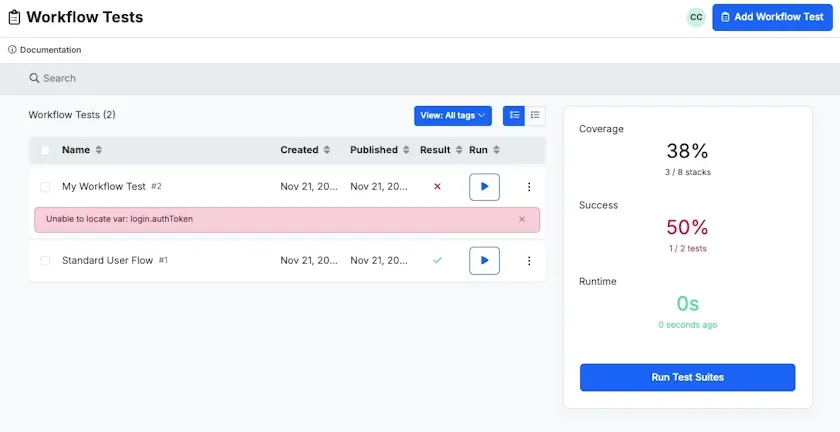Click the Run Test Suites button
840x432 pixels.
687,377
